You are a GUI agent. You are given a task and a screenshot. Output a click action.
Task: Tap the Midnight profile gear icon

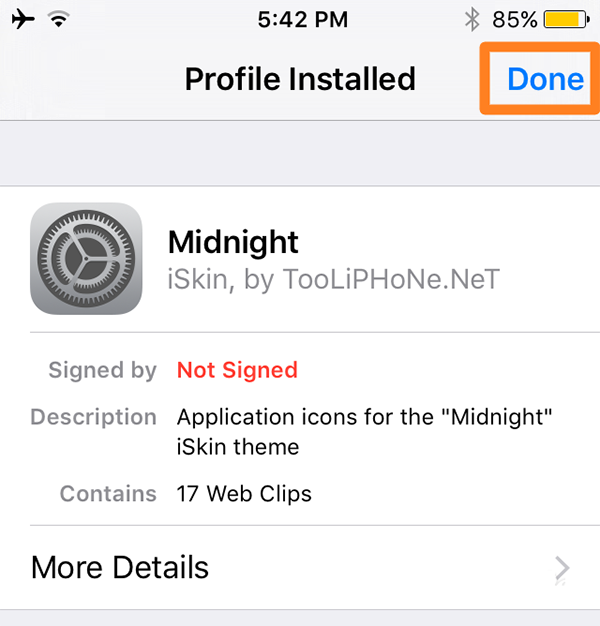point(86,258)
